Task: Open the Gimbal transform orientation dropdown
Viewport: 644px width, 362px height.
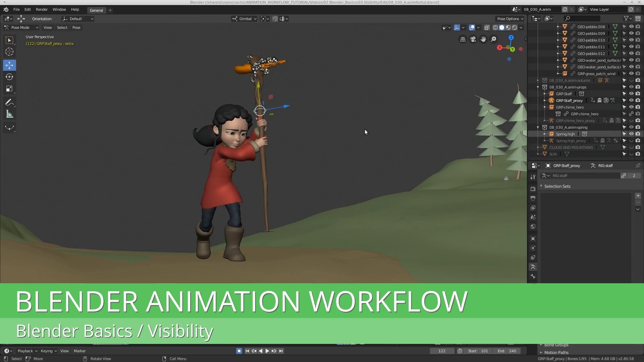Action: click(x=245, y=19)
